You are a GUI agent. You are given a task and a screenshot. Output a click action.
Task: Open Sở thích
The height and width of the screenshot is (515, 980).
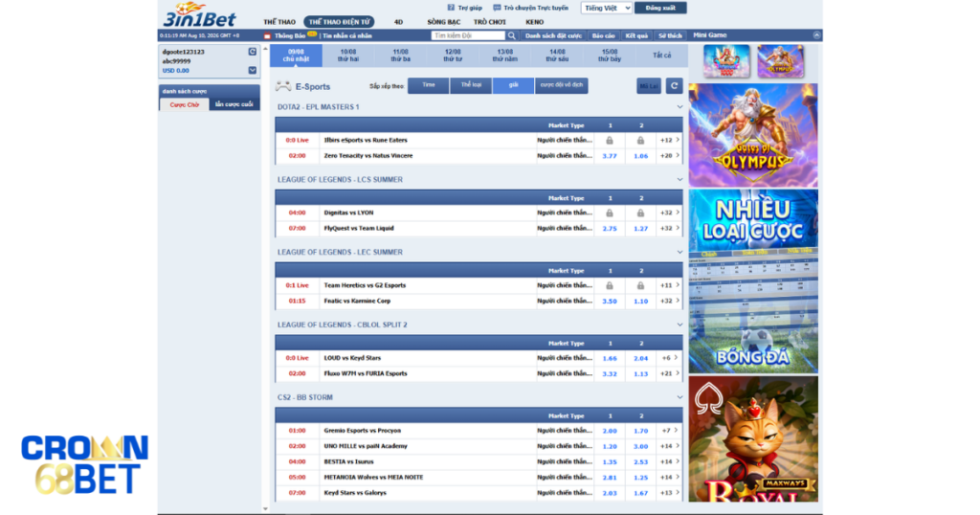pyautogui.click(x=669, y=35)
